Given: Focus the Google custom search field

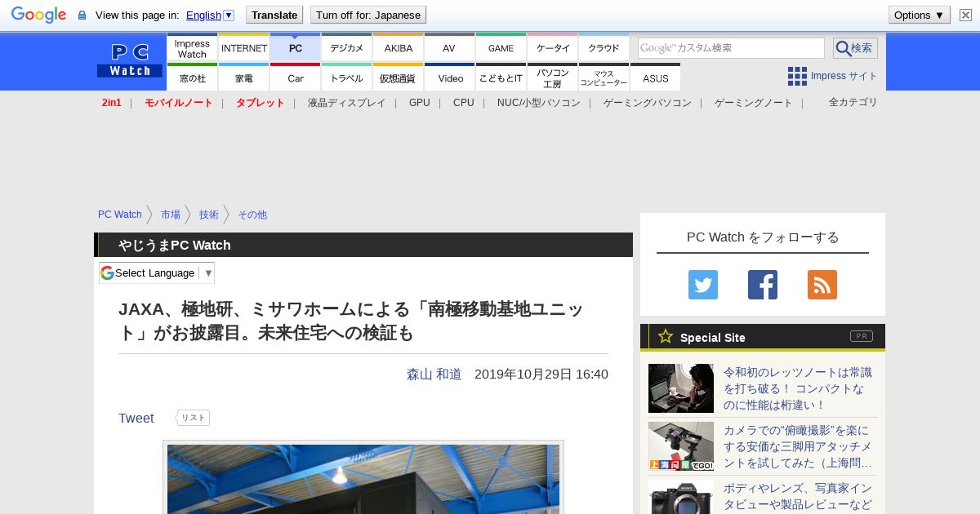Looking at the screenshot, I should click(731, 48).
